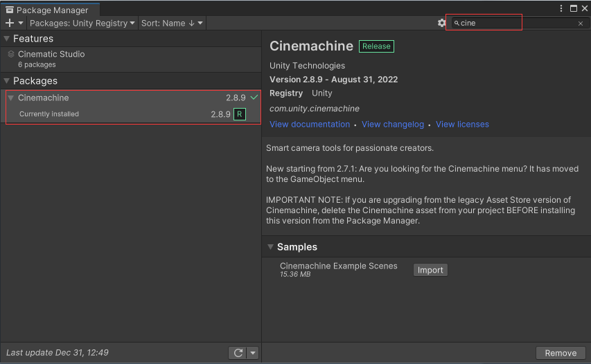Click the refresh package list icon

(x=238, y=353)
